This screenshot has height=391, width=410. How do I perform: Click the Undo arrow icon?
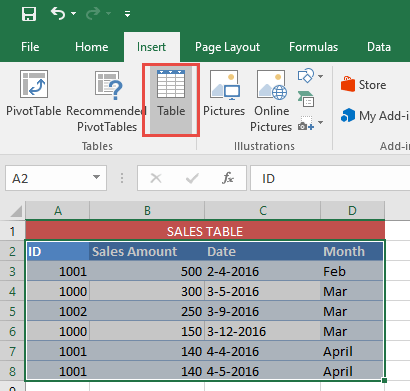(x=58, y=13)
